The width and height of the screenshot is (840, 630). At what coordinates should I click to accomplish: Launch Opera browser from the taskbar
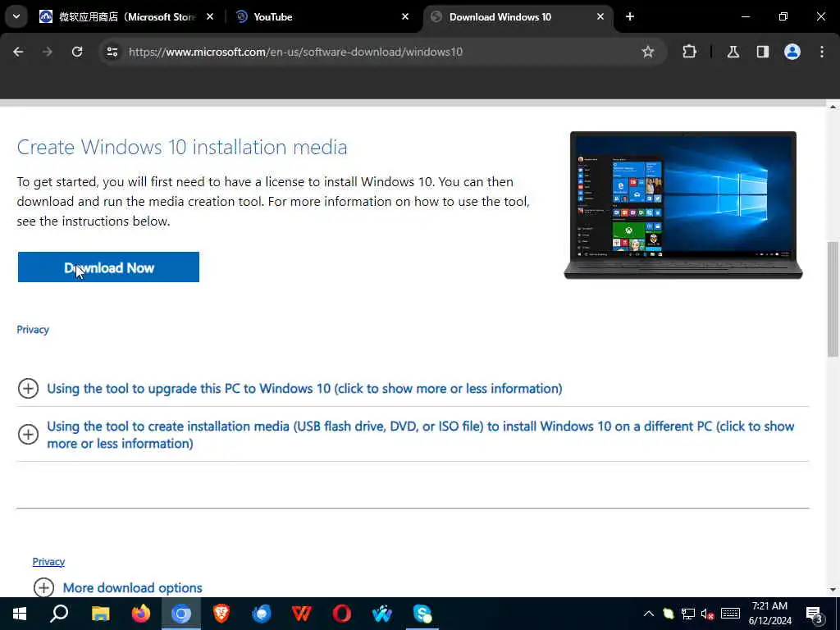(342, 614)
